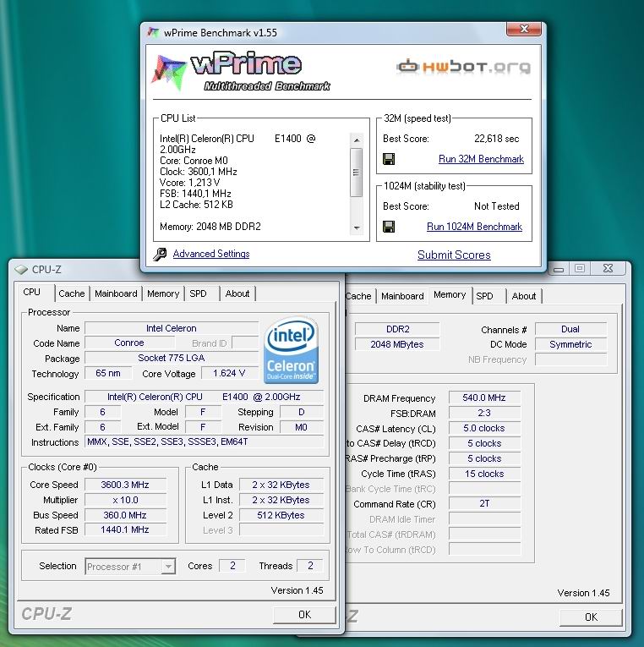This screenshot has width=644, height=647.
Task: Click the Multiplier value x 10.0
Action: click(x=125, y=500)
